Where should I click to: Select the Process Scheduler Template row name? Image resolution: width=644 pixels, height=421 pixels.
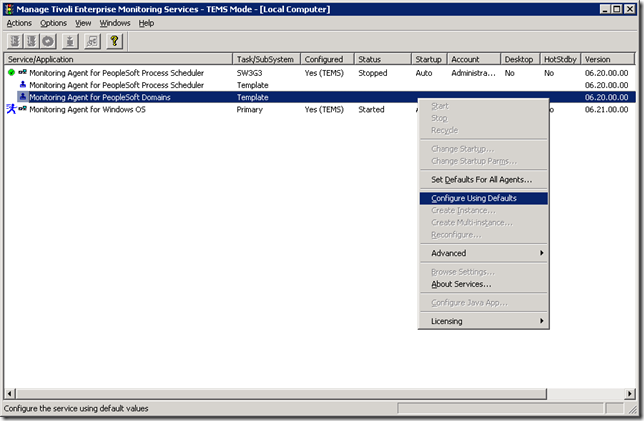[x=116, y=85]
